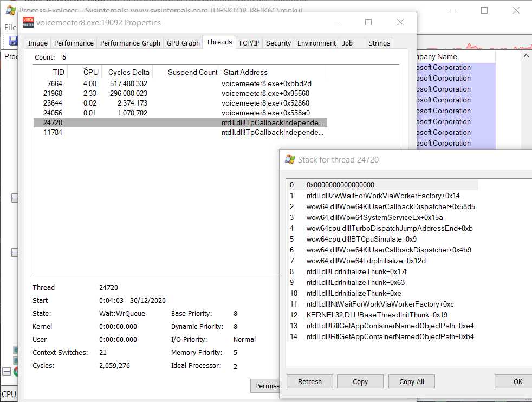Click the Process Explorer title bar icon
This screenshot has height=402, width=532.
[10, 10]
